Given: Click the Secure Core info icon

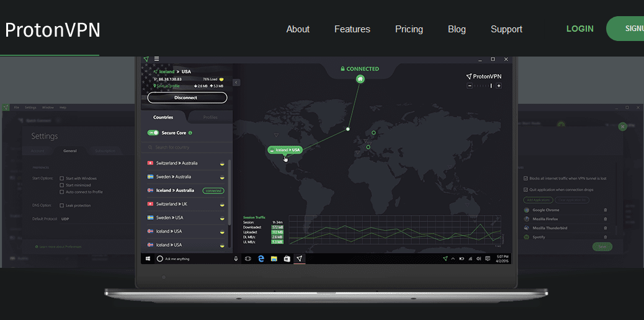Looking at the screenshot, I should click(190, 133).
